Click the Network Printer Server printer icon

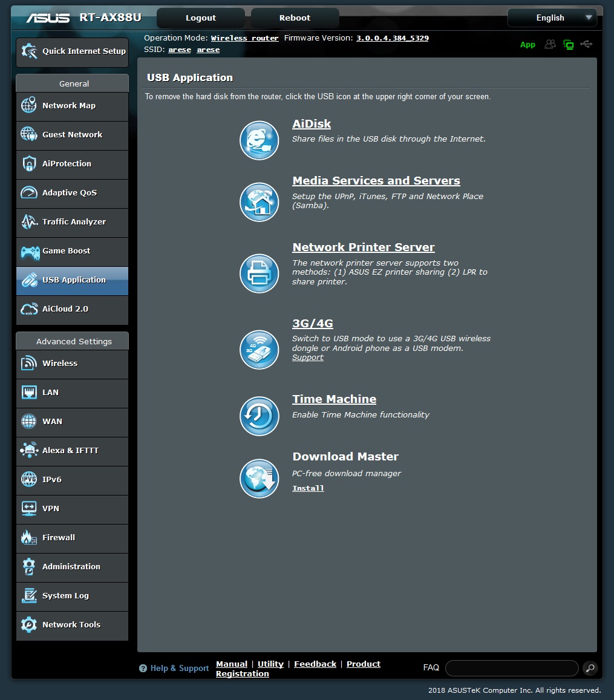tap(260, 273)
